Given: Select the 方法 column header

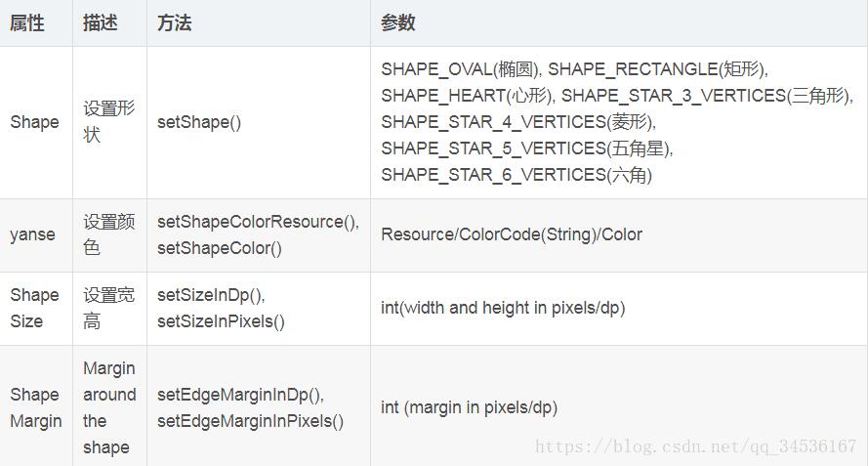Looking at the screenshot, I should tap(175, 23).
